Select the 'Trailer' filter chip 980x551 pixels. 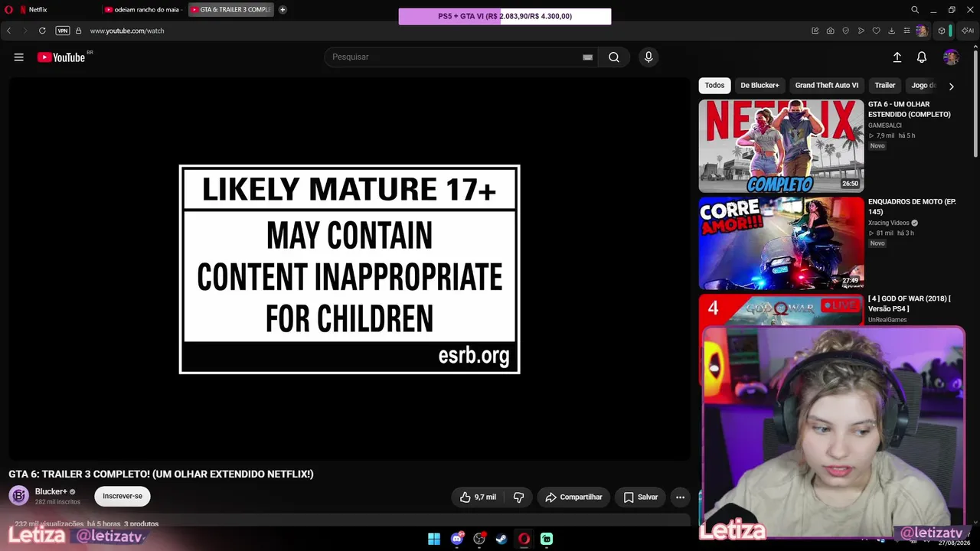pos(885,86)
